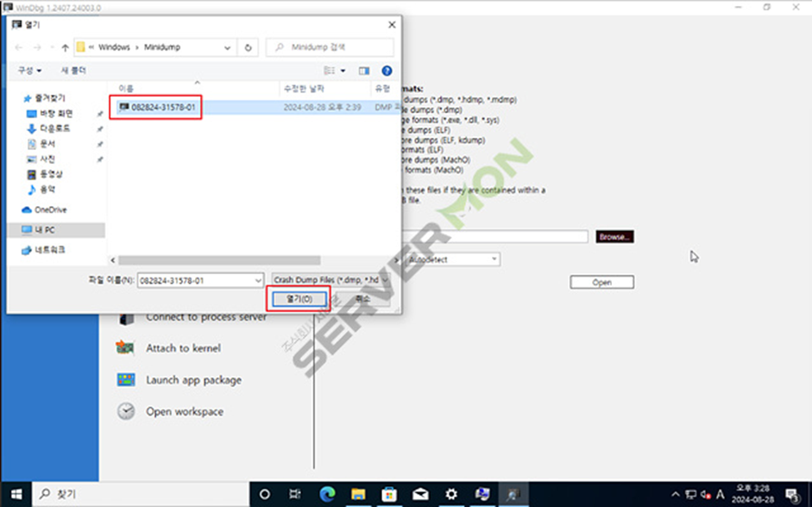Sort by 수정한 날짜 column header

tap(304, 89)
